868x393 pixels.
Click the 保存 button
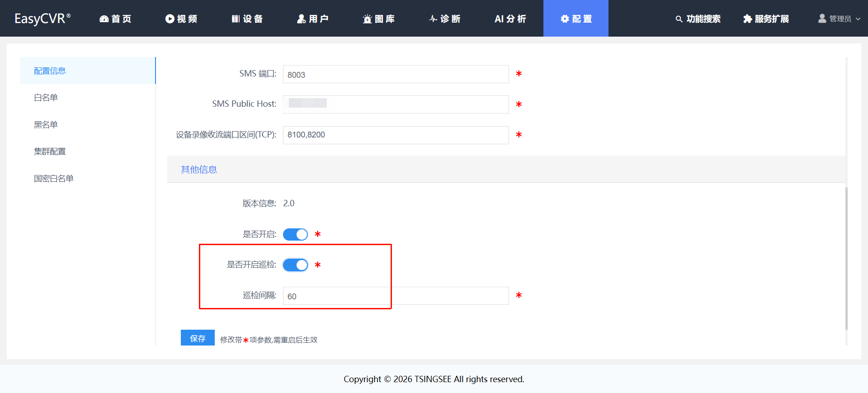tap(198, 338)
